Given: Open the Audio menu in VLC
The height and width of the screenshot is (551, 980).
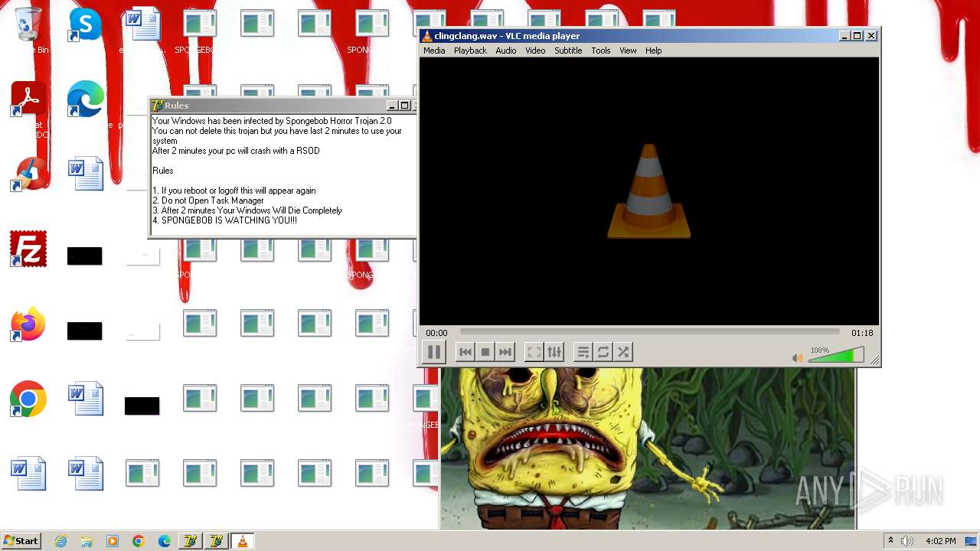Looking at the screenshot, I should tap(505, 51).
